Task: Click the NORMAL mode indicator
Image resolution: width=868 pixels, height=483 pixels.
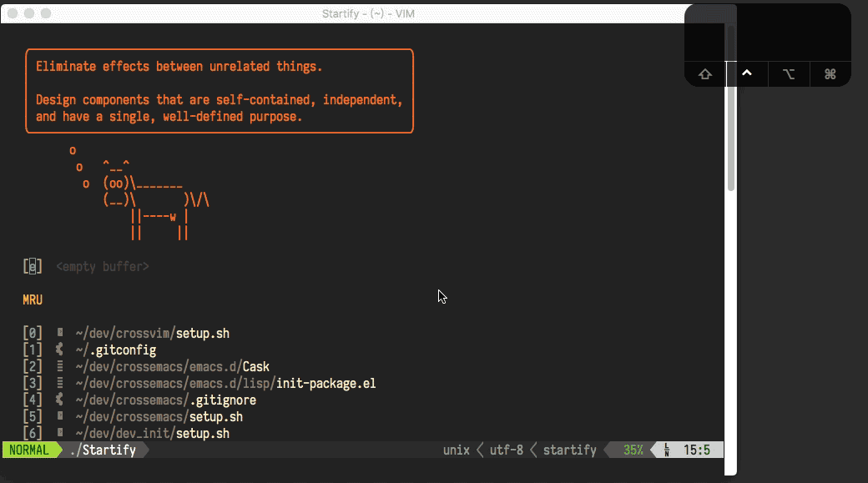Action: 28,450
